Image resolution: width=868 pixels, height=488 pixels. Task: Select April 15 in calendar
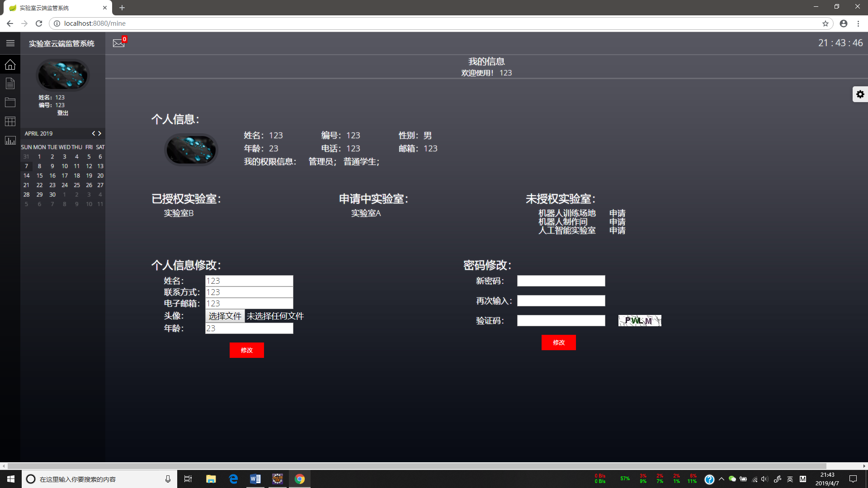pos(39,176)
